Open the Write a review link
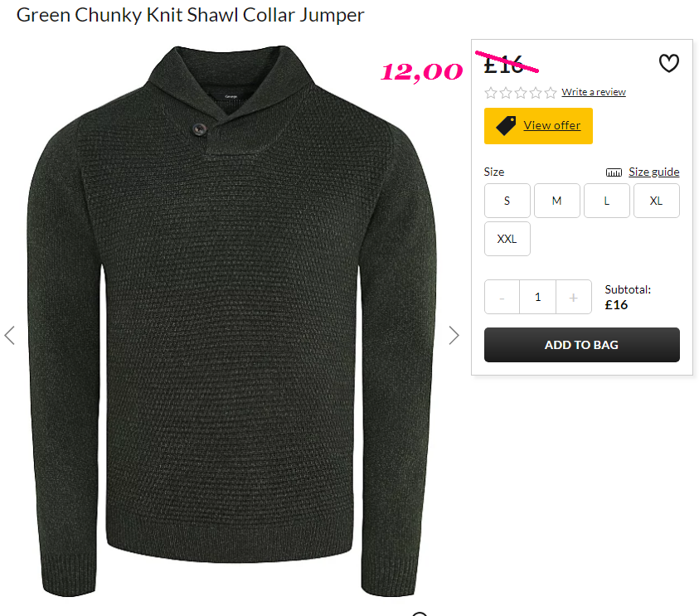 coord(594,92)
